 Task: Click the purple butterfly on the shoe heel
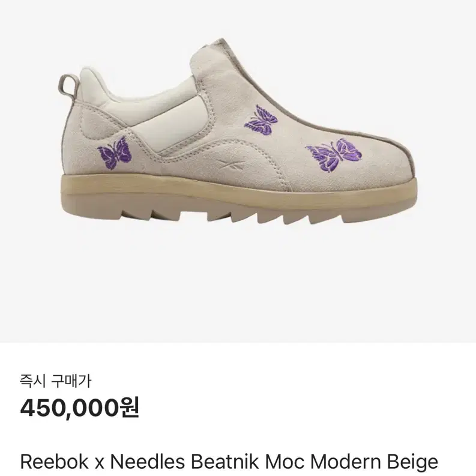coord(115,153)
